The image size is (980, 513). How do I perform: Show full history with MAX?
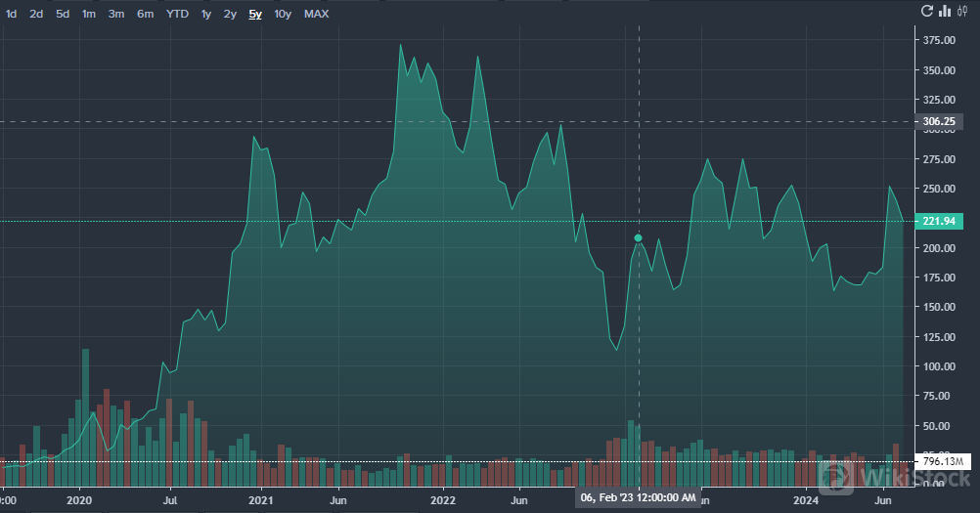point(316,14)
